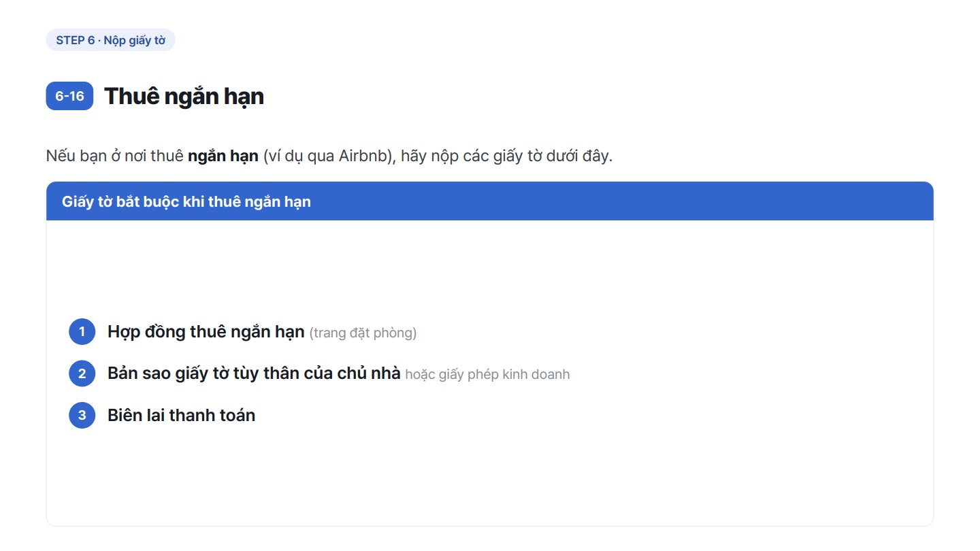The height and width of the screenshot is (551, 980).
Task: Select the Hợp đồng thuê ngắn hạn item
Action: coord(206,332)
